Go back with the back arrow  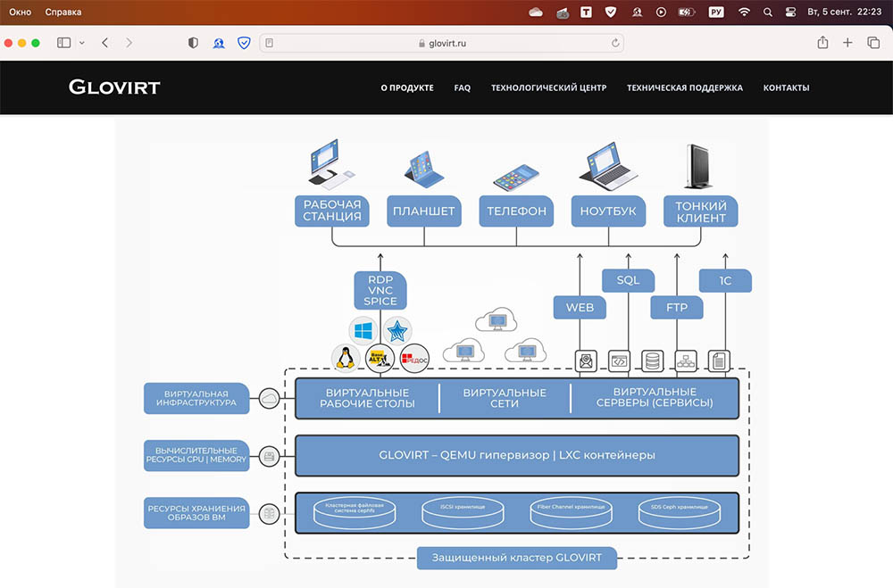click(x=105, y=43)
